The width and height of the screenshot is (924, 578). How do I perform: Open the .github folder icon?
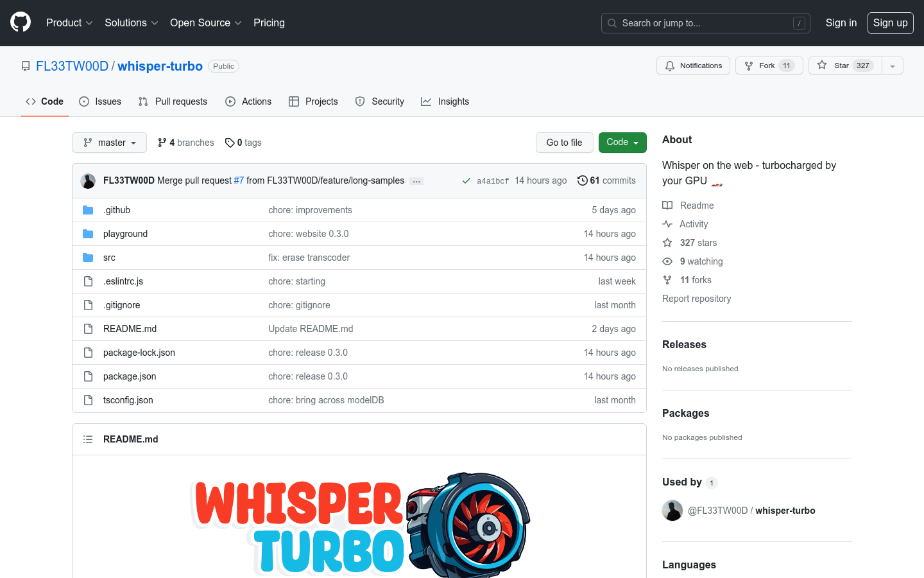pyautogui.click(x=88, y=210)
